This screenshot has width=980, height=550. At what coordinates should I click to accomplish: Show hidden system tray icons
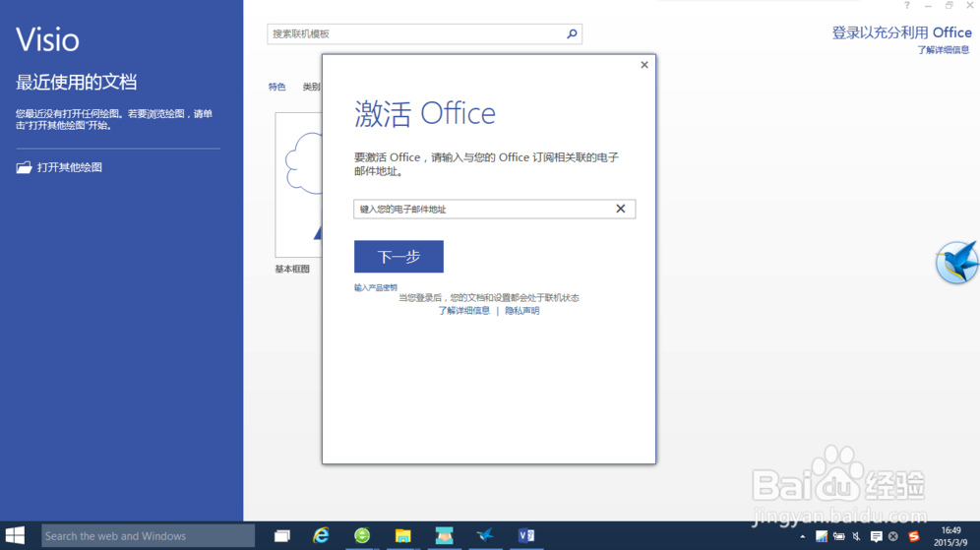[x=803, y=536]
